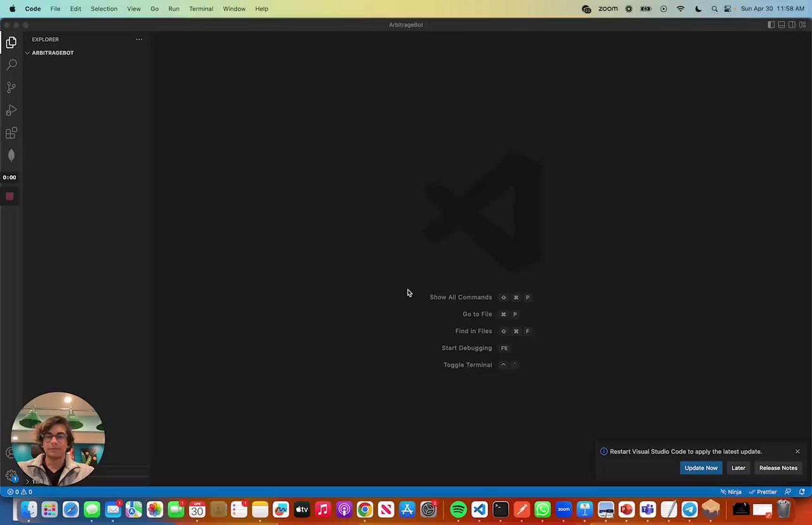Open WhatsApp from the Dock

(542, 509)
